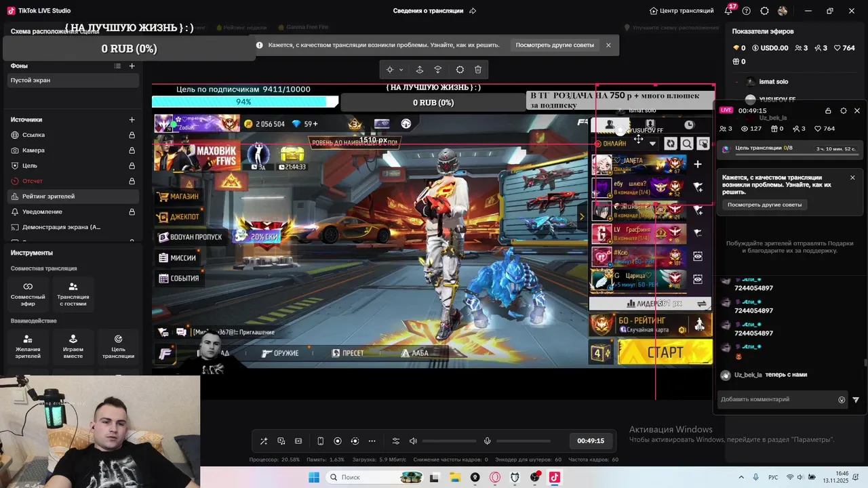This screenshot has height=488, width=868.
Task: Open Сведения о трансляции title
Action: 428,11
